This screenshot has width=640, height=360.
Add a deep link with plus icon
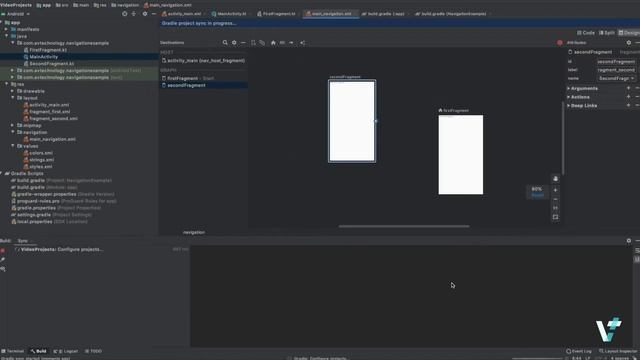[628, 105]
